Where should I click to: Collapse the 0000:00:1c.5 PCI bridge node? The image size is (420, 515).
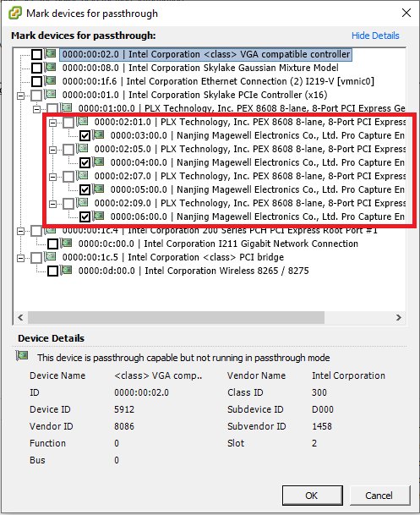(20, 258)
